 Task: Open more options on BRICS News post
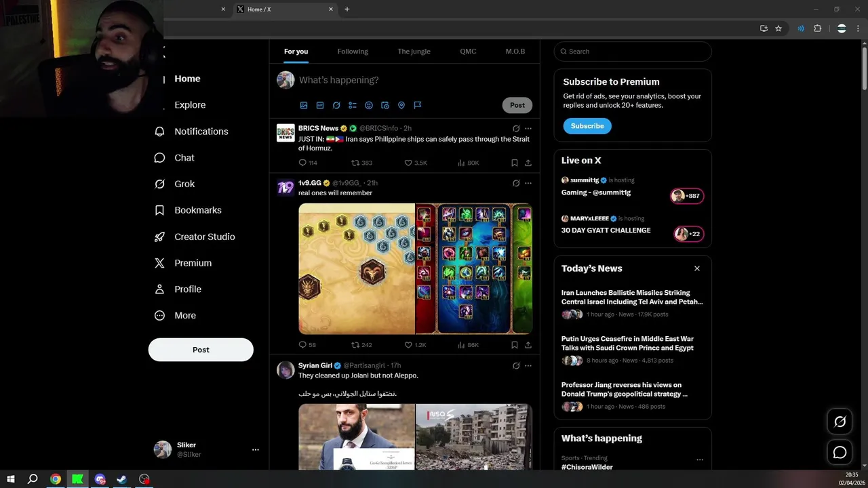528,128
